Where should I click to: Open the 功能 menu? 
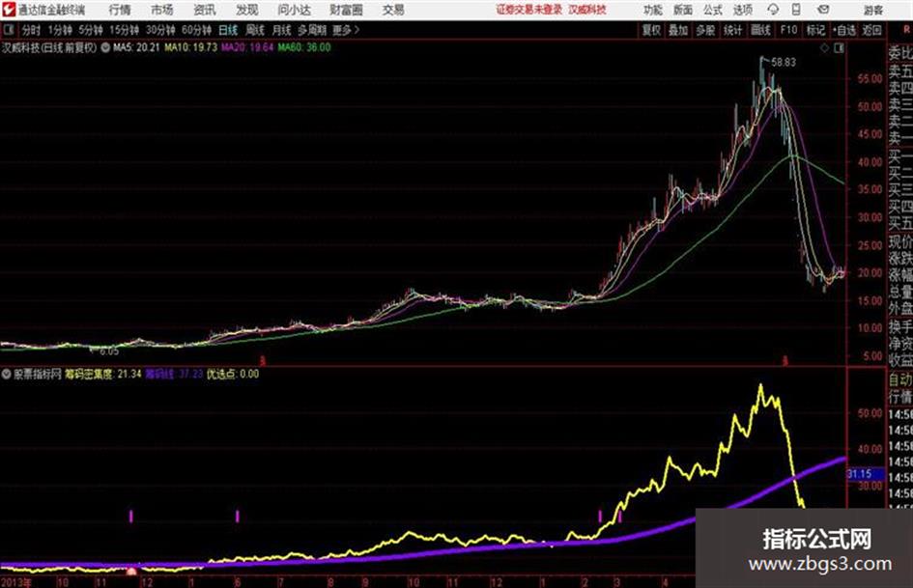[653, 10]
